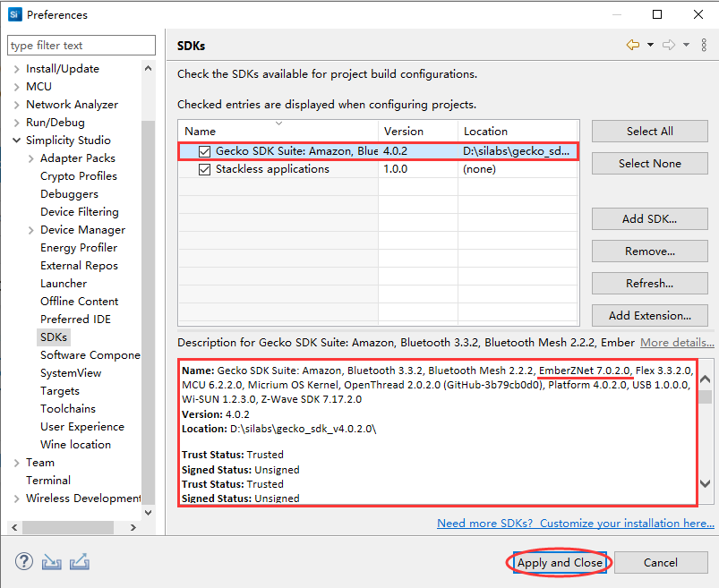The height and width of the screenshot is (588, 719).
Task: Select the SDKs tree item
Action: point(54,337)
